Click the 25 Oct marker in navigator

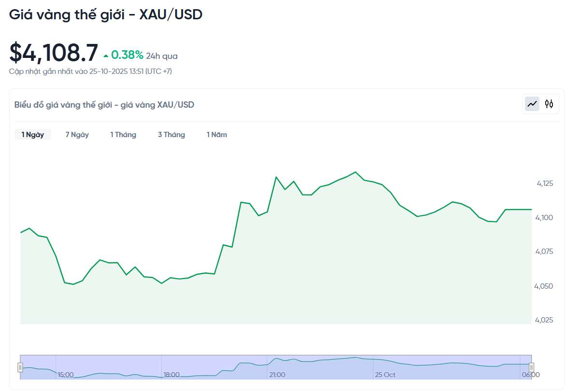coord(385,375)
